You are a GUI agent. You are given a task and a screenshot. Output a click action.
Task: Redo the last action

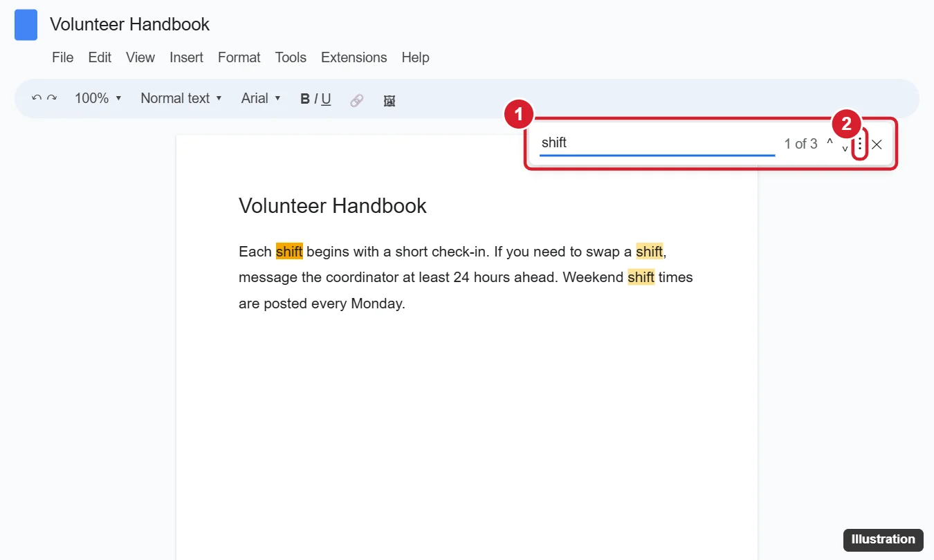point(52,98)
